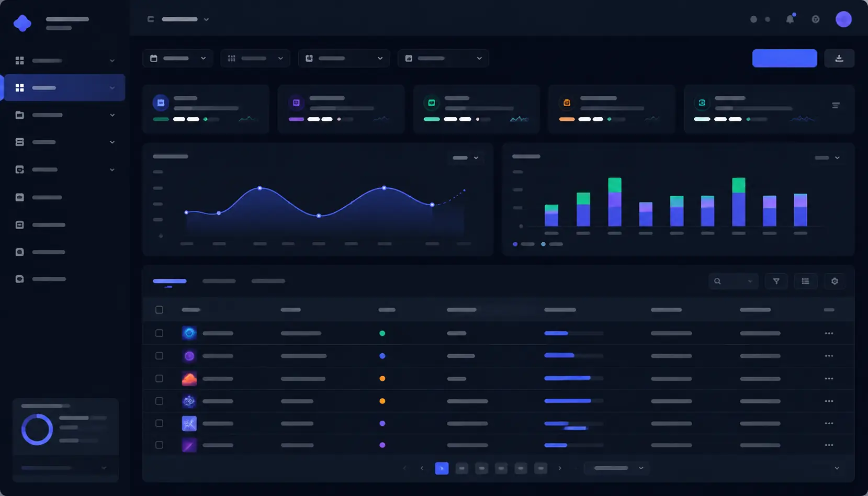Click the download icon button
The width and height of the screenshot is (868, 496).
coord(839,58)
